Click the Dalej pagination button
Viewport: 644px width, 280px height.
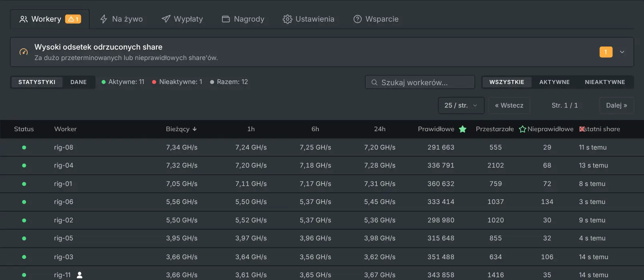point(616,106)
